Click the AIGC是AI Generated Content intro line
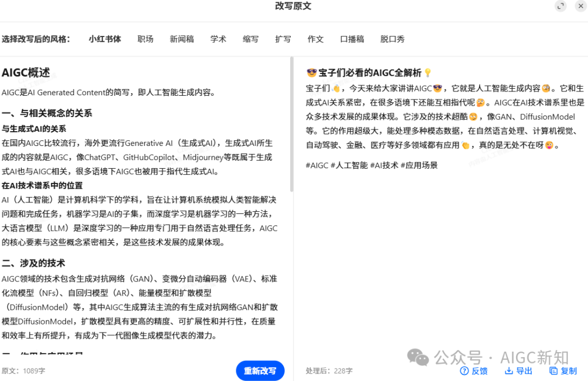 pyautogui.click(x=109, y=92)
